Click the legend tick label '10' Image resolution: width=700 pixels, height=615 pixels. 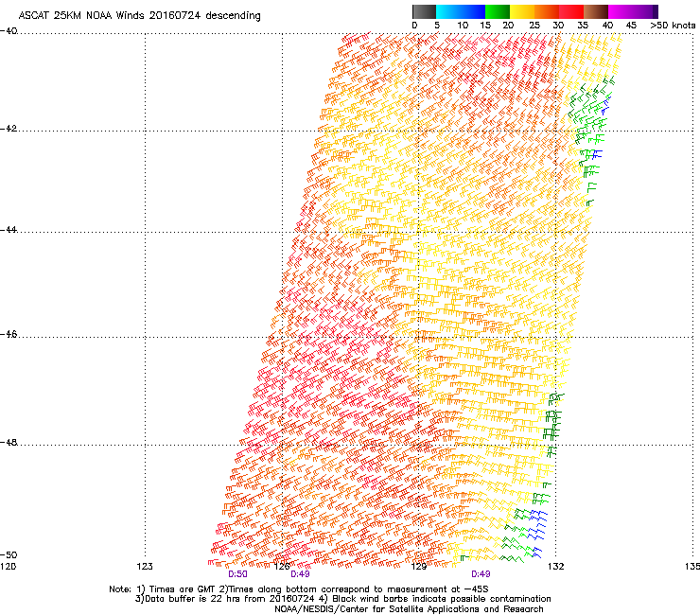pos(463,26)
